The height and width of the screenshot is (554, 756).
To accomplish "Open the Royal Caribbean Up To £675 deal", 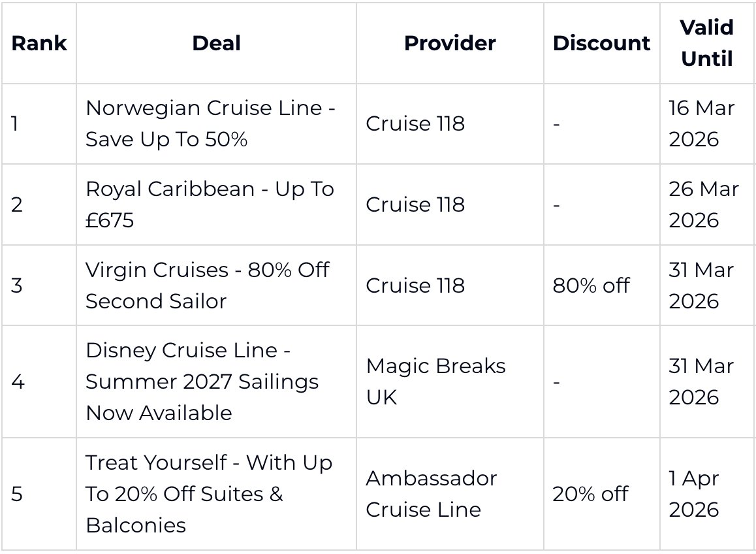I will [210, 204].
